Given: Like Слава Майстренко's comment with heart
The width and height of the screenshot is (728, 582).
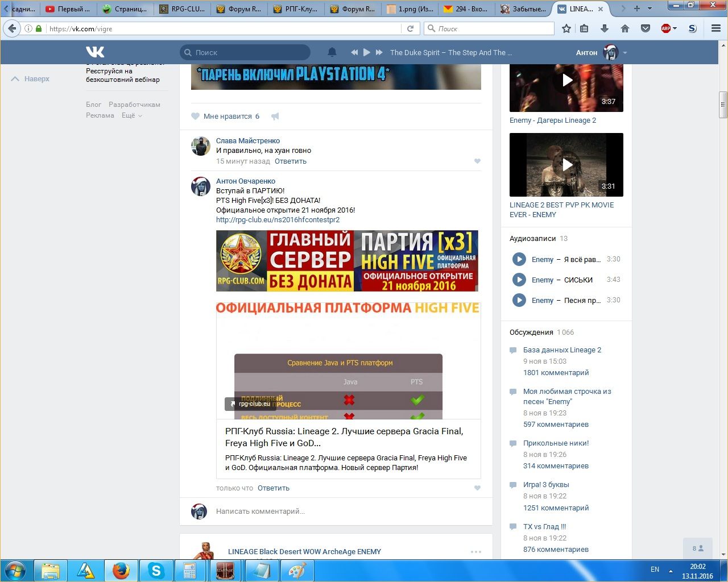Looking at the screenshot, I should pyautogui.click(x=477, y=161).
